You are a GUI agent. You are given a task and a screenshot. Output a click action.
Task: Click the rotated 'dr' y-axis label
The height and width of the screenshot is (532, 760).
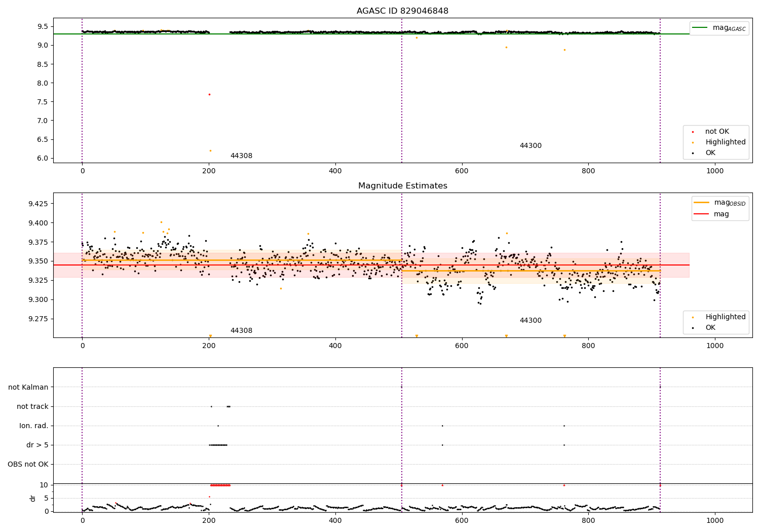(33, 498)
